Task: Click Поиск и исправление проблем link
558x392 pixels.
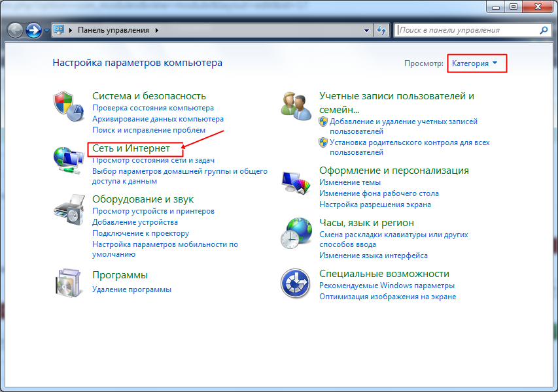Action: coord(148,130)
